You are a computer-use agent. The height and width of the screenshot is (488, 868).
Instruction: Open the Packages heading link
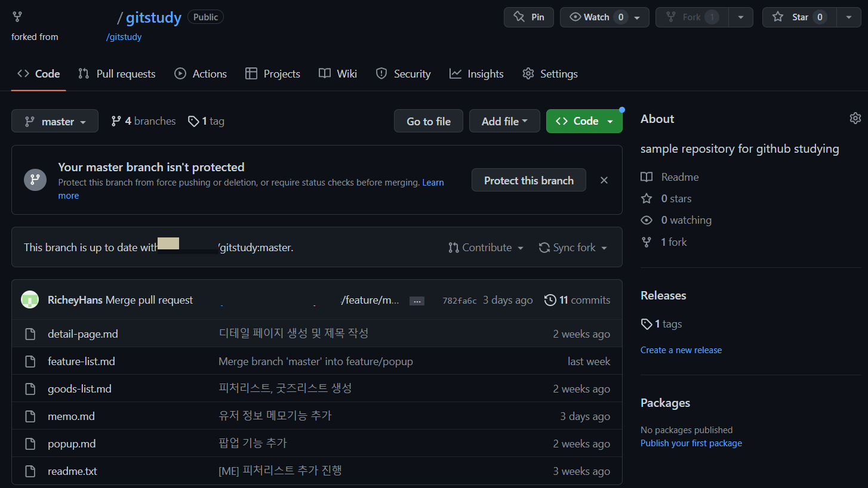[665, 403]
